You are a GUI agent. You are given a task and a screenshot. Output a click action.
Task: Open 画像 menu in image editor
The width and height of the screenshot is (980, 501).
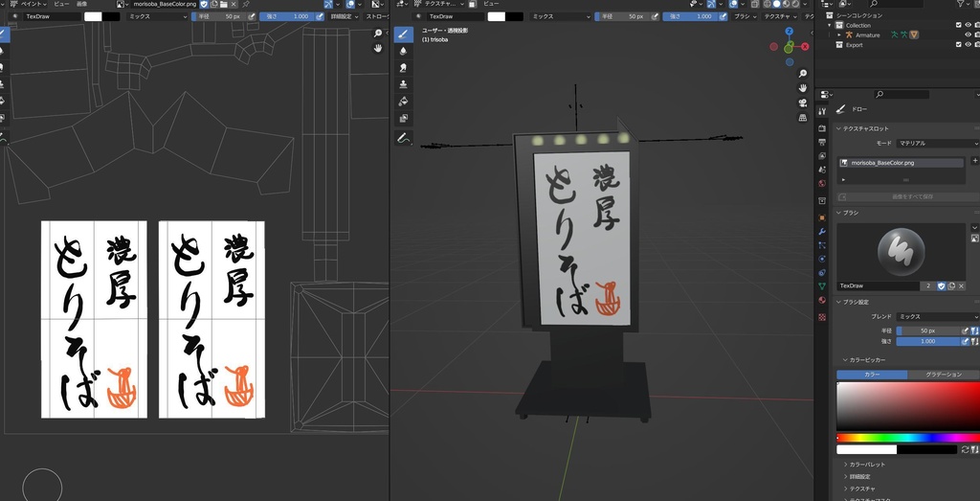click(x=81, y=4)
